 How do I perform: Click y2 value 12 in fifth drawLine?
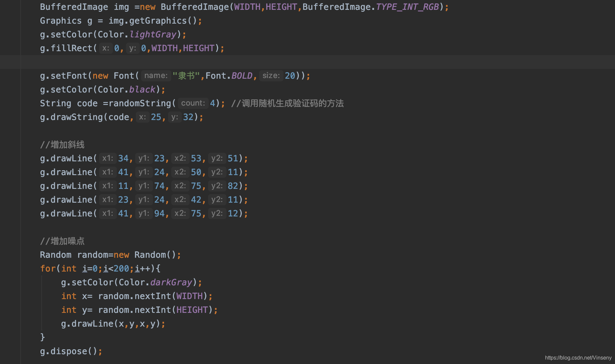click(233, 213)
